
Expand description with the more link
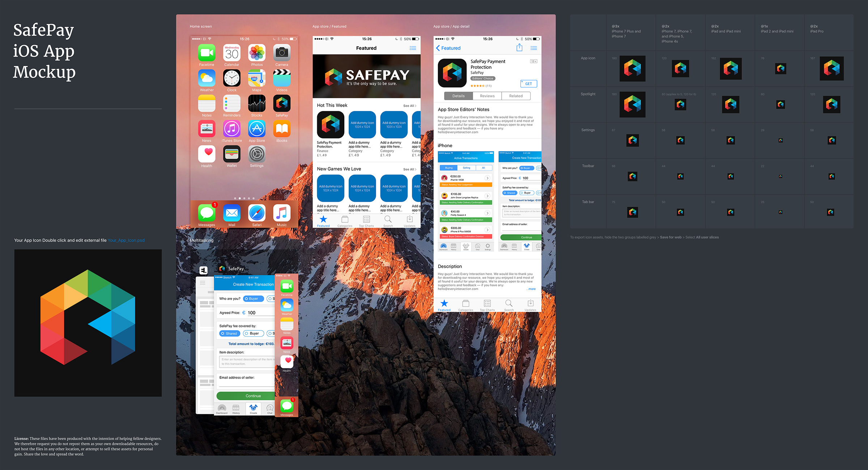click(x=531, y=289)
